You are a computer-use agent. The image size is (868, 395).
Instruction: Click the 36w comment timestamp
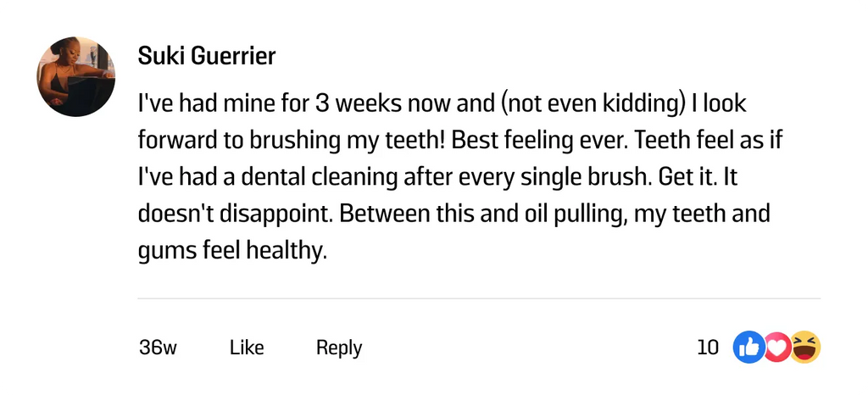pos(157,348)
